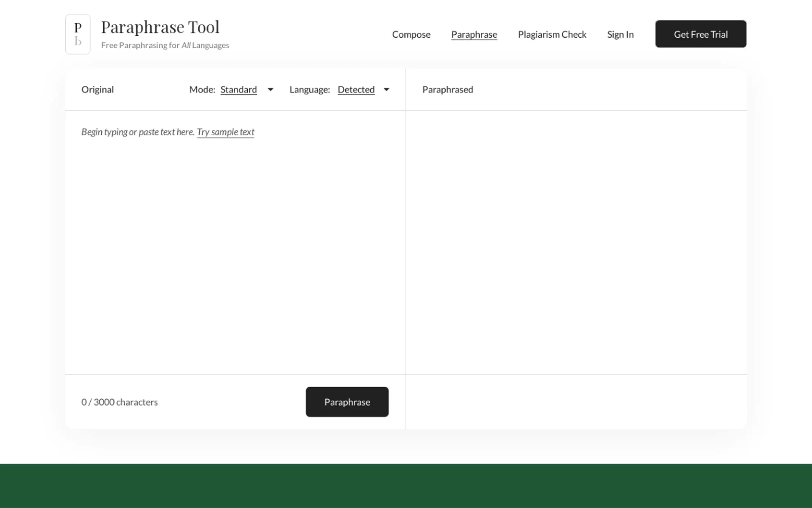Click the Sign In link
812x508 pixels.
pos(620,35)
